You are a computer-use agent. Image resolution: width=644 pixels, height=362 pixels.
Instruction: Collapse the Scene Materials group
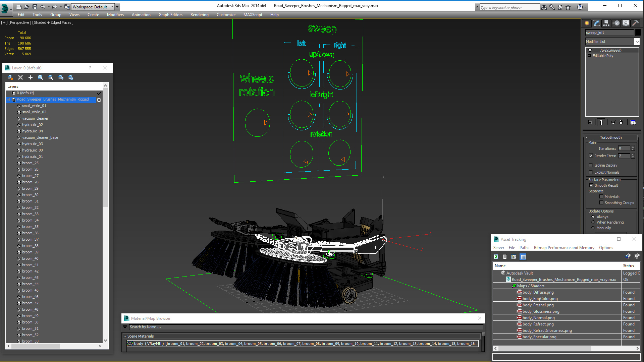pyautogui.click(x=125, y=336)
